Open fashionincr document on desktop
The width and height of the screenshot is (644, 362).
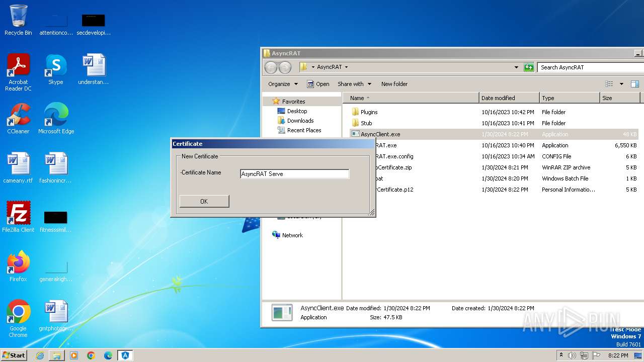pos(56,168)
